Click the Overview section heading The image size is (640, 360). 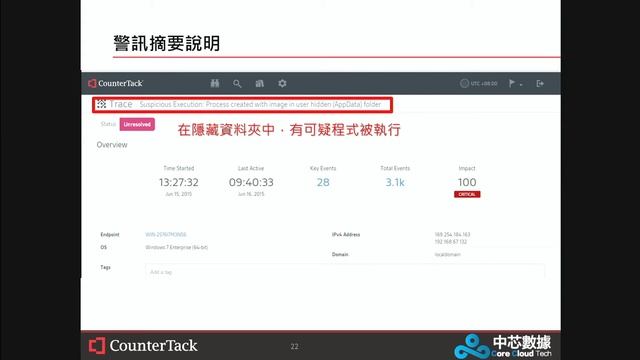(112, 145)
